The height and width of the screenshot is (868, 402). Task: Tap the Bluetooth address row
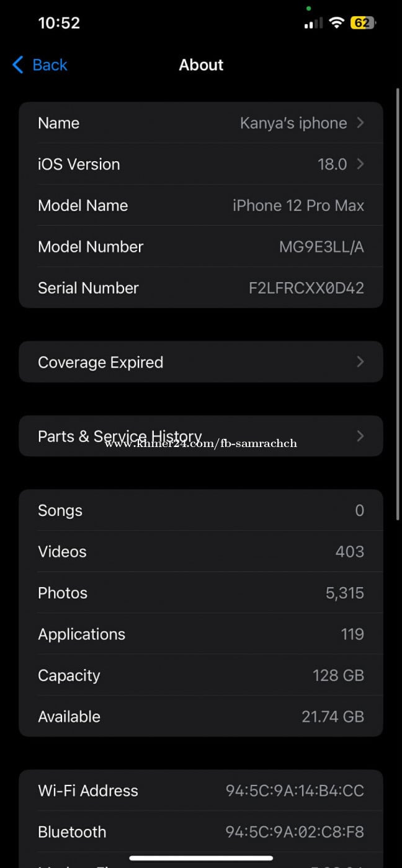pyautogui.click(x=201, y=832)
